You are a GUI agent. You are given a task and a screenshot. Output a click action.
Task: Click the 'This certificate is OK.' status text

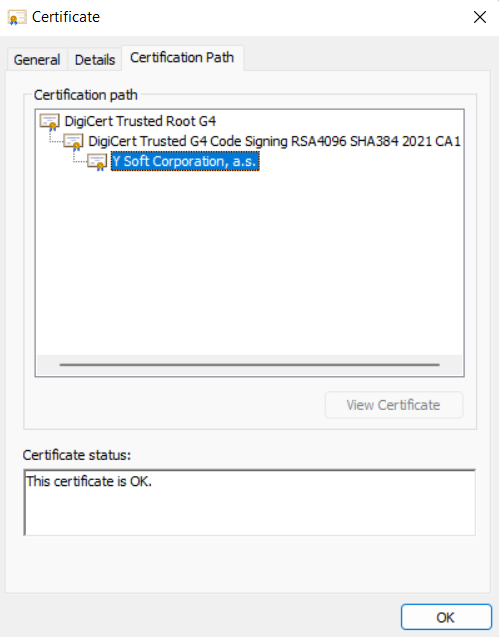click(89, 481)
